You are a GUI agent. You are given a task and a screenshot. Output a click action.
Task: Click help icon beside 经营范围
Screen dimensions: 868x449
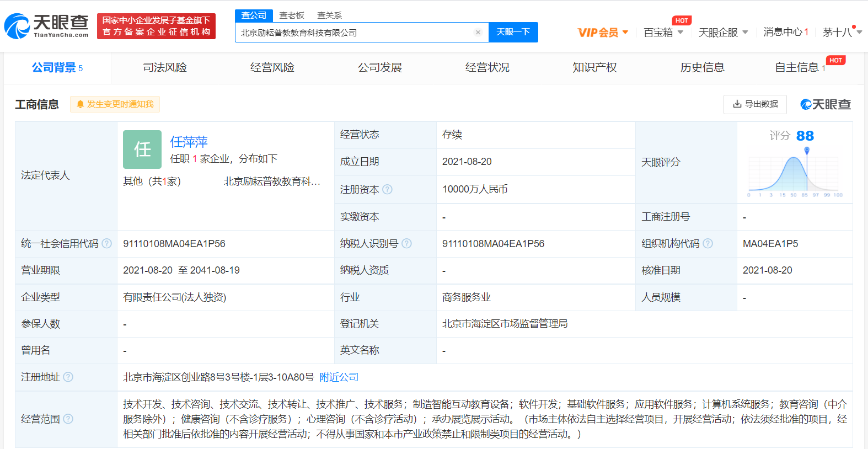pyautogui.click(x=68, y=419)
